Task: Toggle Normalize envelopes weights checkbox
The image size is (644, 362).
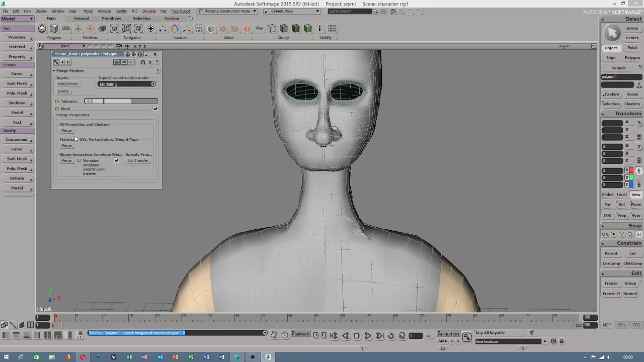Action: (x=116, y=160)
